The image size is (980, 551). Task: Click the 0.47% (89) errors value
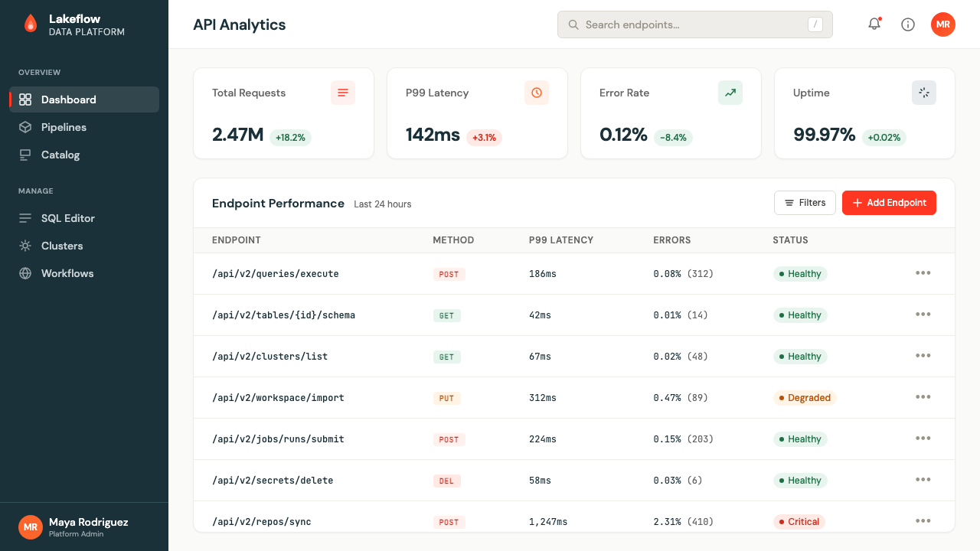click(681, 398)
